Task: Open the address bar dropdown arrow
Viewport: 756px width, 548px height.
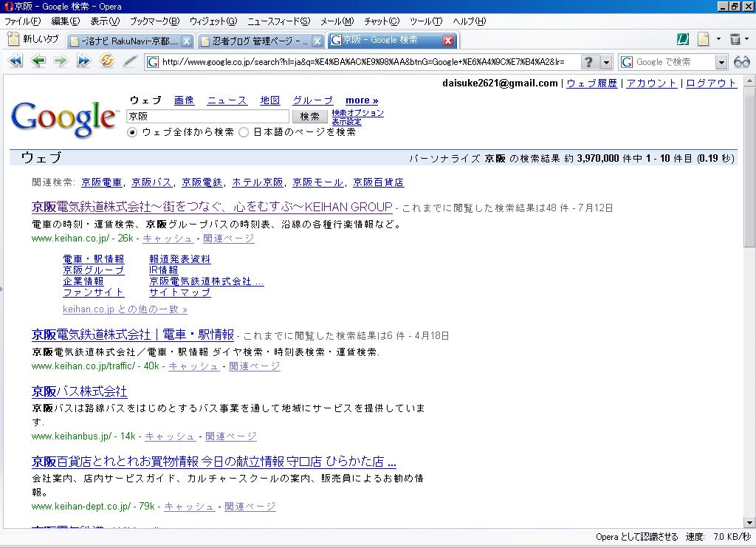Action: point(606,62)
